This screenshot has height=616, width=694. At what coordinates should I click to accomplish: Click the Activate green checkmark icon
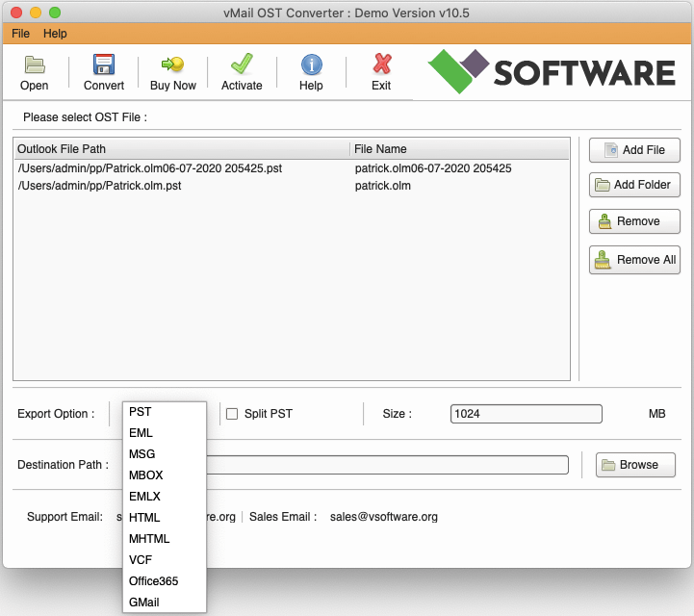(x=242, y=65)
